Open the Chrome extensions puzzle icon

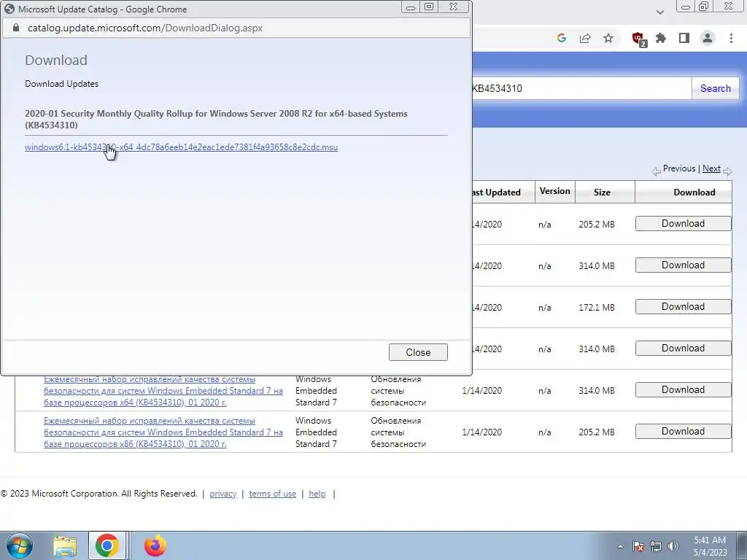(661, 38)
